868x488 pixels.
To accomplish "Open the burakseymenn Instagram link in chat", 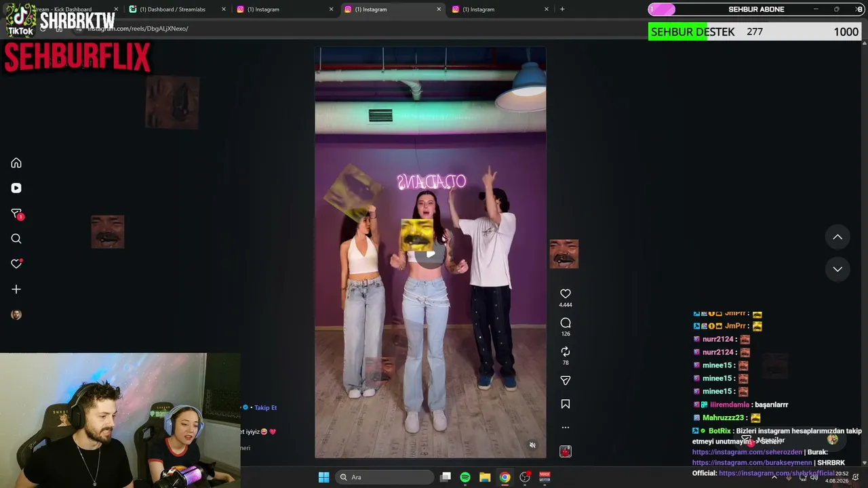I will pos(752,463).
